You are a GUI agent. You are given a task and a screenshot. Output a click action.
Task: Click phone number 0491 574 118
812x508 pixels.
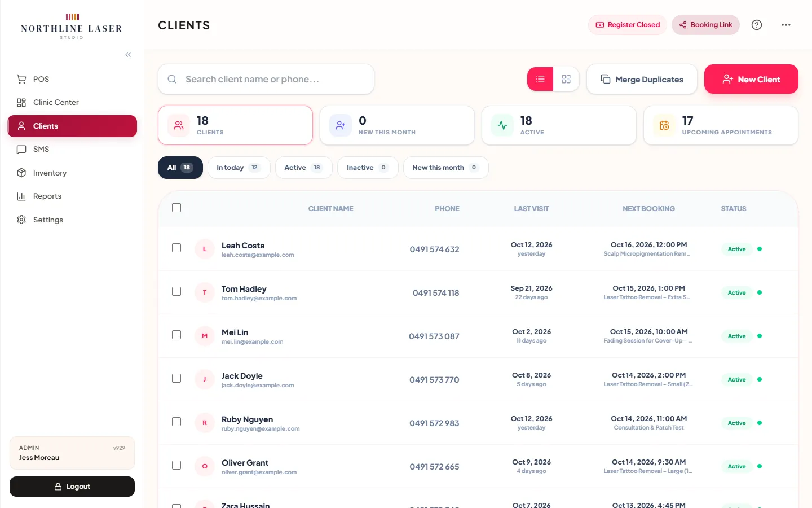[x=436, y=293]
